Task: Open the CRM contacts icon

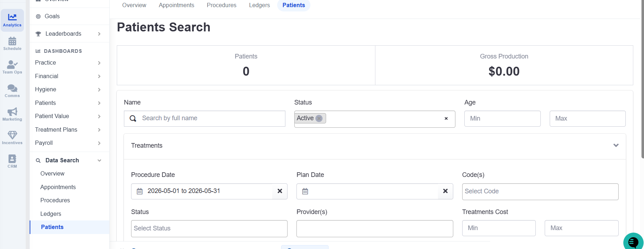Action: click(x=12, y=159)
